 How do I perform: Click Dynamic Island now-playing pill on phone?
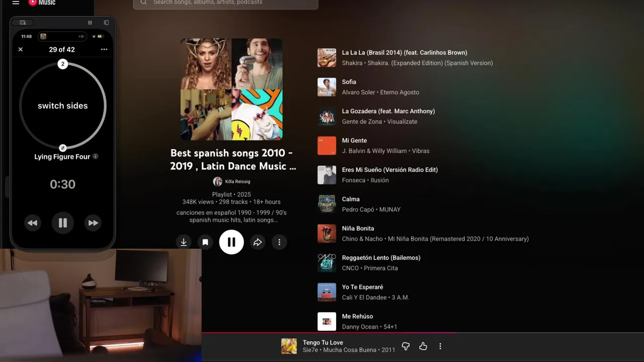pyautogui.click(x=62, y=36)
